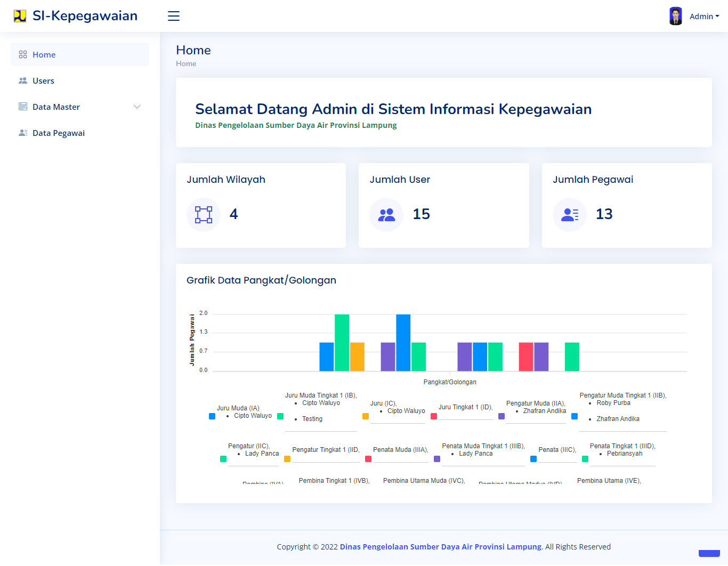728x566 pixels.
Task: Click the SI-Kepegawaian logo icon
Action: [20, 16]
